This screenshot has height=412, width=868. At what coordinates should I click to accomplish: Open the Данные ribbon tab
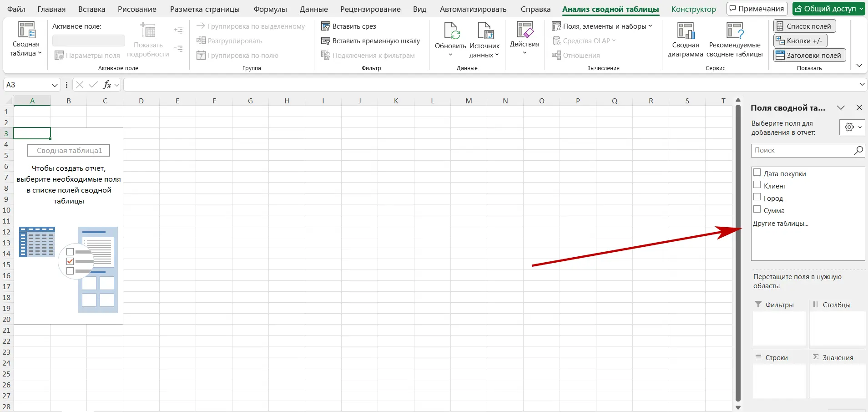coord(313,9)
